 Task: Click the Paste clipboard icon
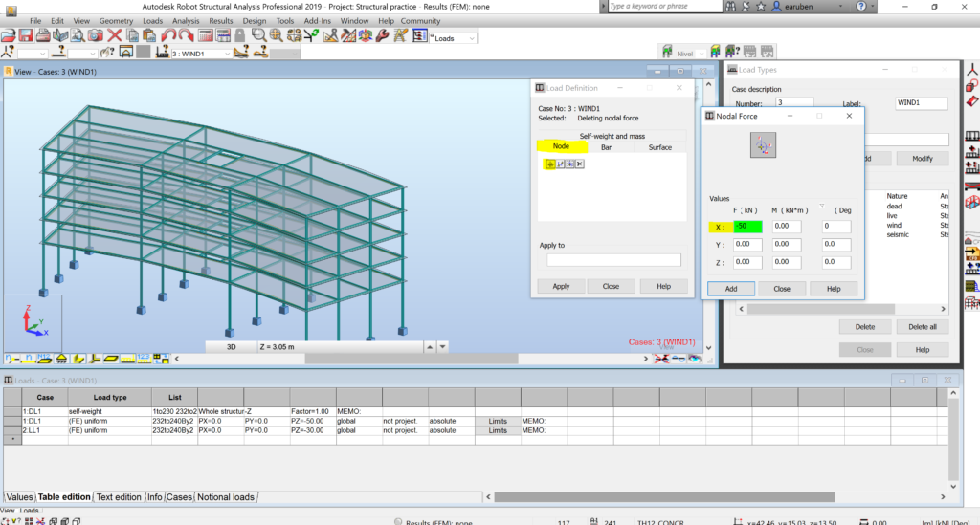point(149,36)
